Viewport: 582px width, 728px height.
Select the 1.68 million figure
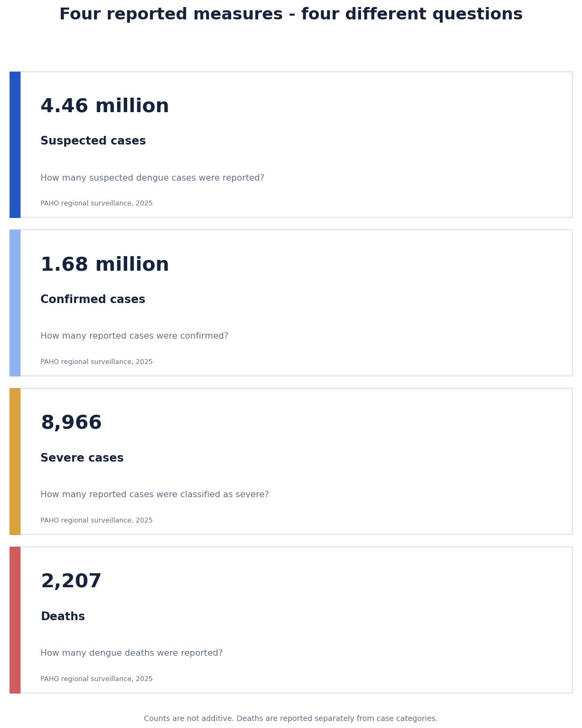(105, 265)
